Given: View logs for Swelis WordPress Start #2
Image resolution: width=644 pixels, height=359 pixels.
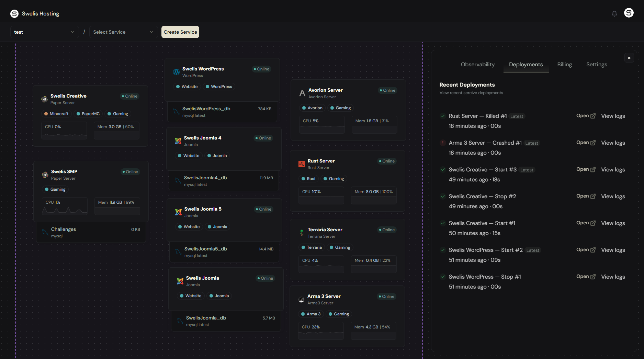Looking at the screenshot, I should coord(613,250).
